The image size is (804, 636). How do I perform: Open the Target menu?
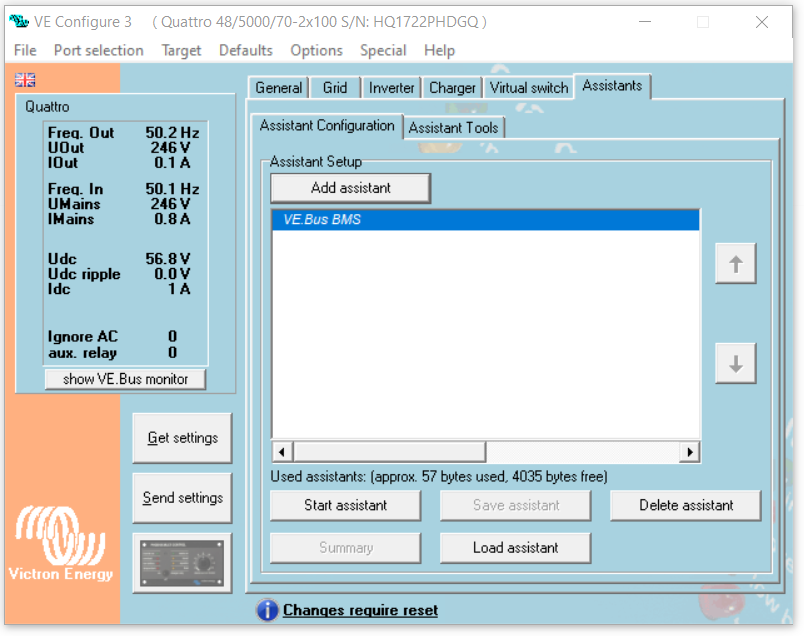click(x=181, y=50)
